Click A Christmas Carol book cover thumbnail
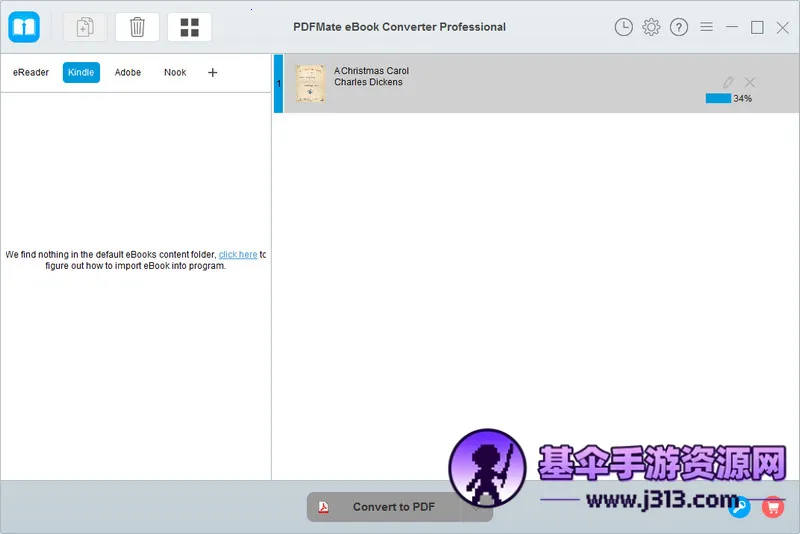The width and height of the screenshot is (800, 534). [311, 83]
